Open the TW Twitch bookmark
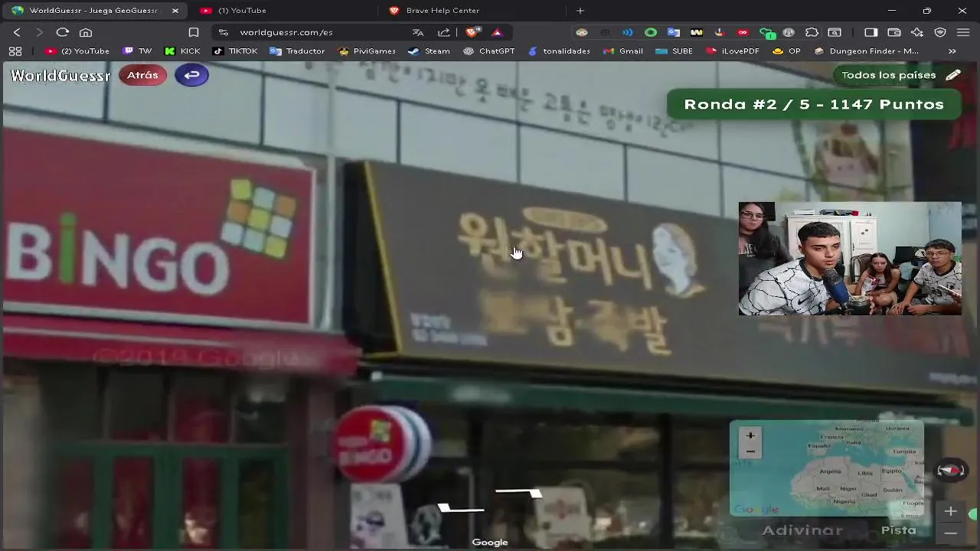 pyautogui.click(x=138, y=51)
